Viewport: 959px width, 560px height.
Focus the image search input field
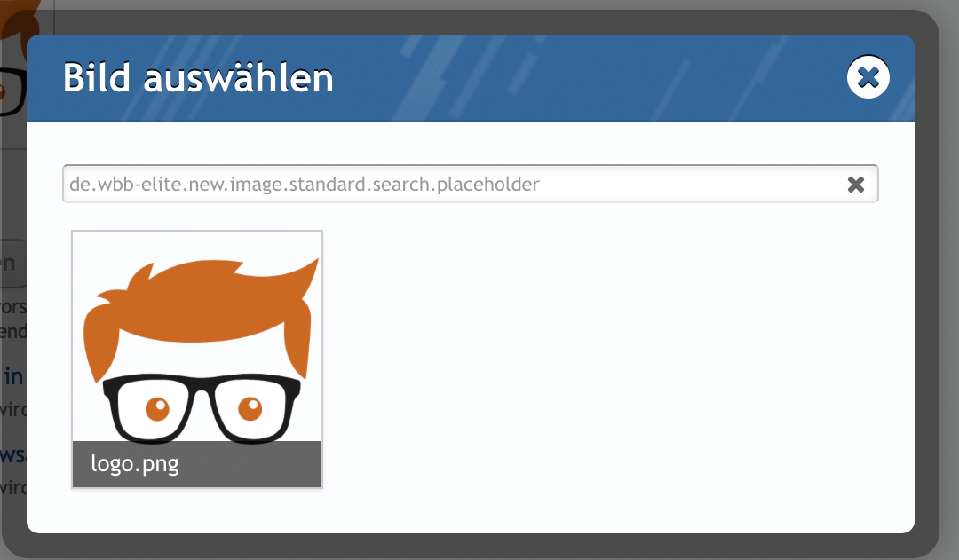tap(470, 184)
